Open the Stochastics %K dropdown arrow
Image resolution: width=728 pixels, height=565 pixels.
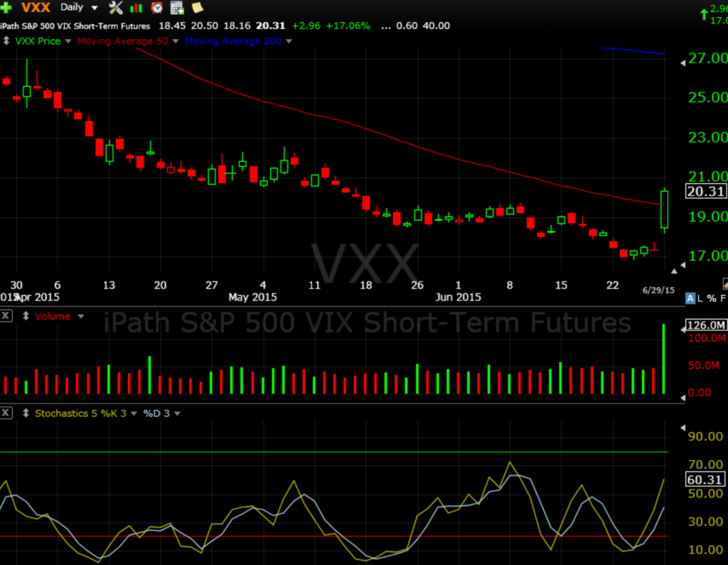pyautogui.click(x=134, y=414)
